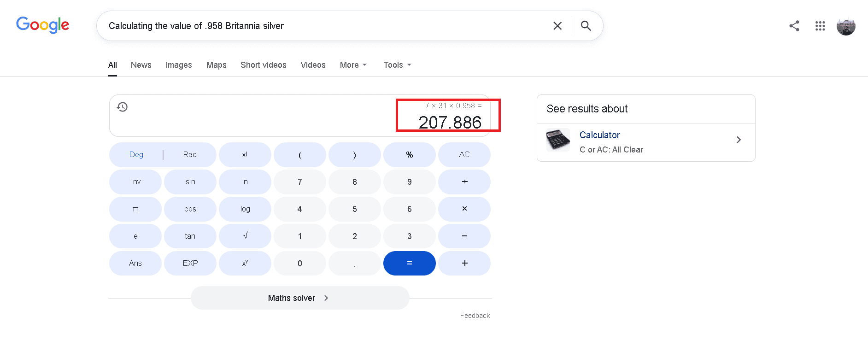The height and width of the screenshot is (340, 868).
Task: Switch calculator to Rad mode
Action: click(189, 154)
